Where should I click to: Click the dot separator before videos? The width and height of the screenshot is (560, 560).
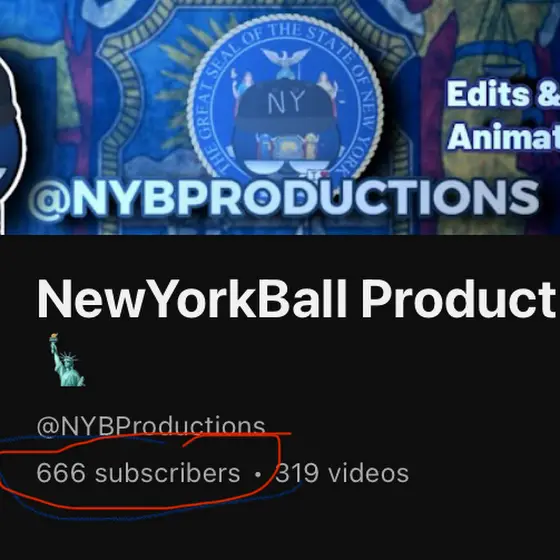[258, 475]
